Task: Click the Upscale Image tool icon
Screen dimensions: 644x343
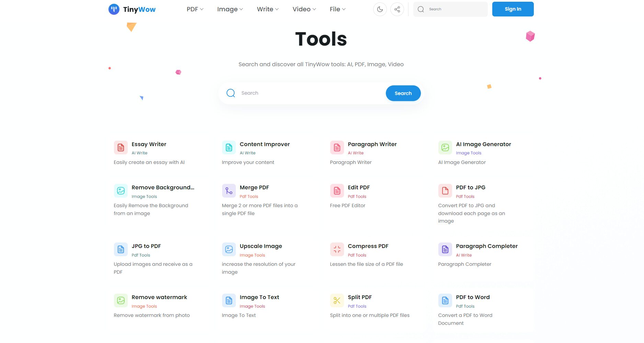Action: 229,249
